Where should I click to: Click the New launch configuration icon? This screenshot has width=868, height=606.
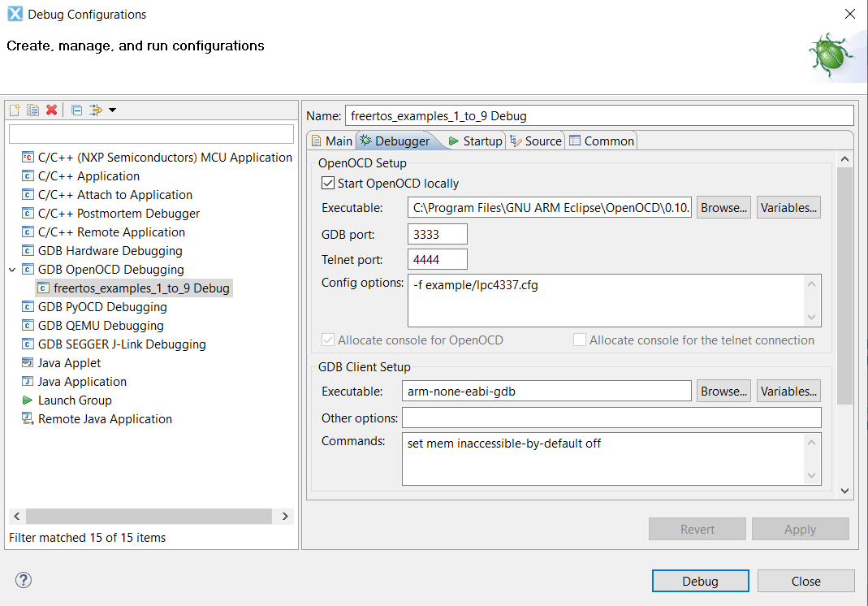pyautogui.click(x=15, y=110)
